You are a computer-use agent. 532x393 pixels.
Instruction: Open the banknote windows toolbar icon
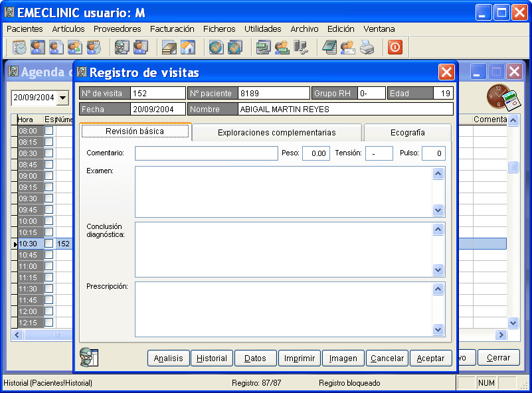click(263, 47)
